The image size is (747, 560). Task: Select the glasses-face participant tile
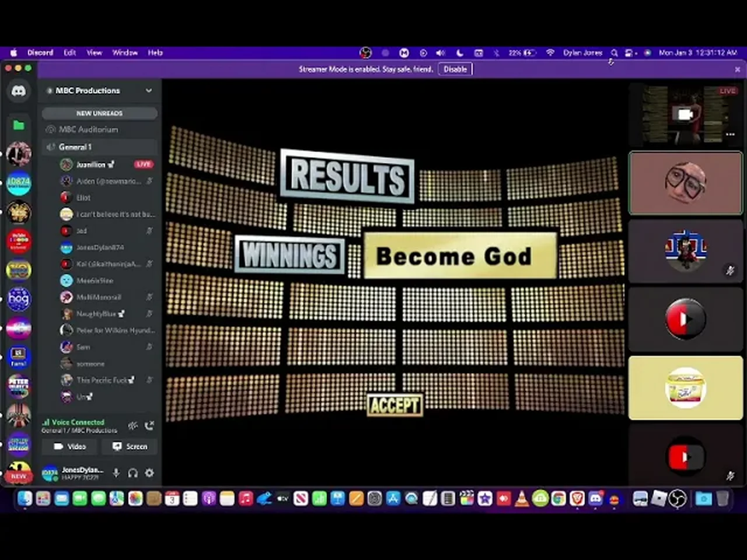click(x=686, y=183)
